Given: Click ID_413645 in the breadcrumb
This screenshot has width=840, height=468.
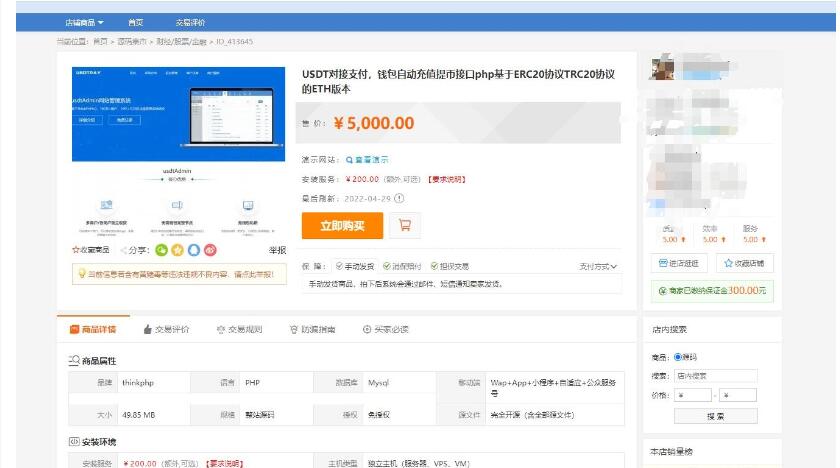Looking at the screenshot, I should (235, 42).
